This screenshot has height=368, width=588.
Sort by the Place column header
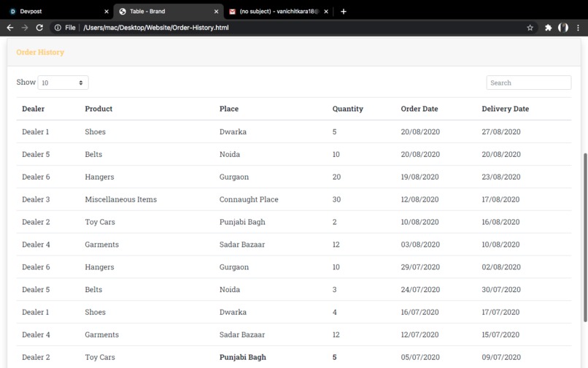229,109
